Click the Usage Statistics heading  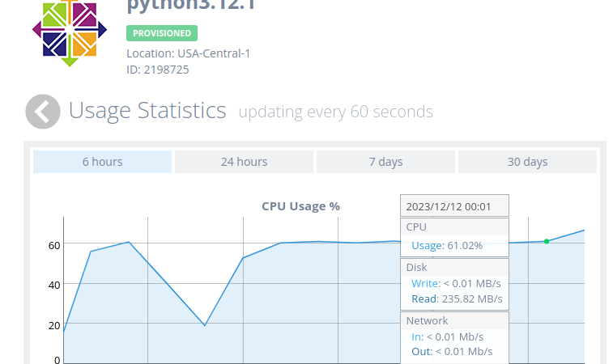(147, 111)
